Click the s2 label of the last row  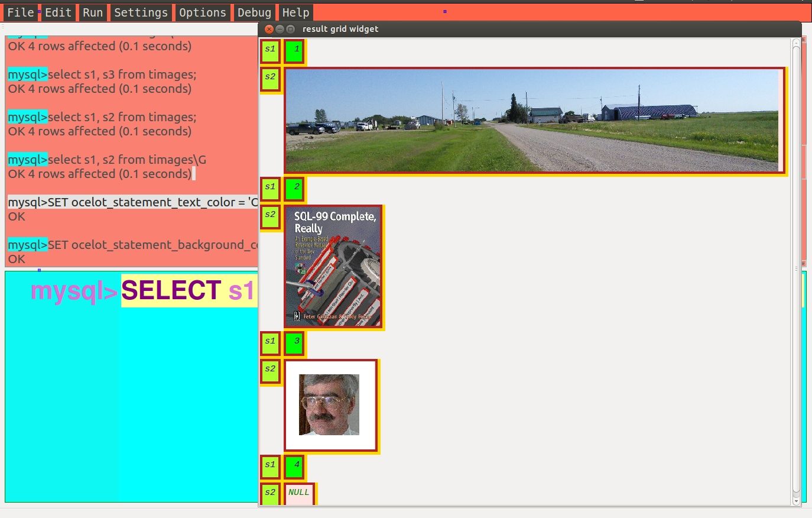(269, 493)
